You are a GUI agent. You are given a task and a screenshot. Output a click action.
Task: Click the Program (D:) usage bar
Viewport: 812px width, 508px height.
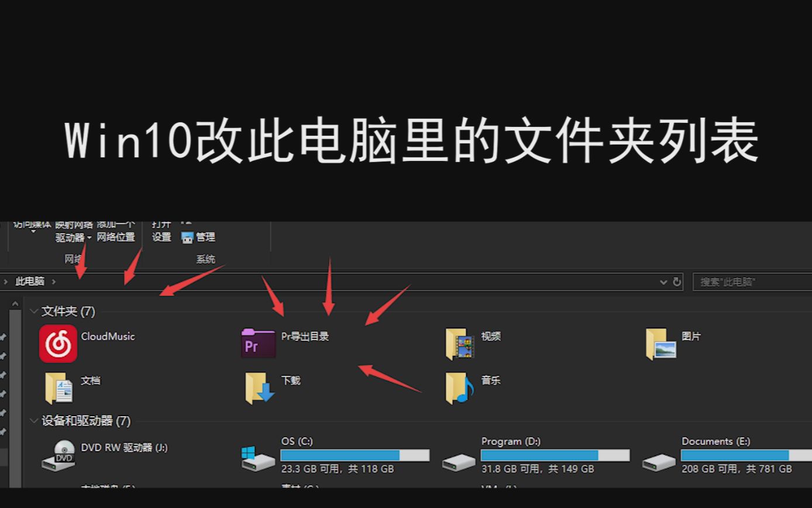click(555, 455)
